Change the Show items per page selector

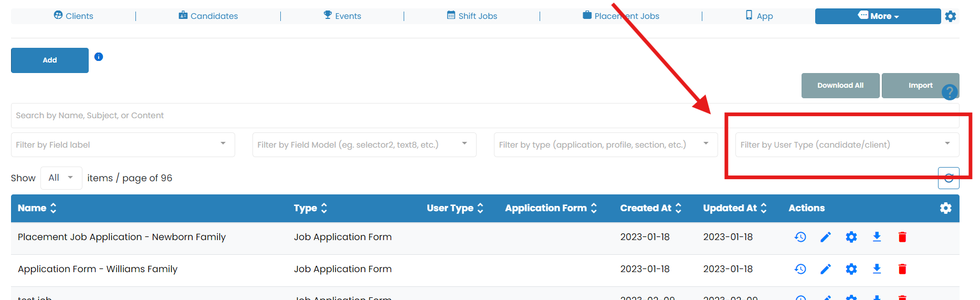click(61, 178)
